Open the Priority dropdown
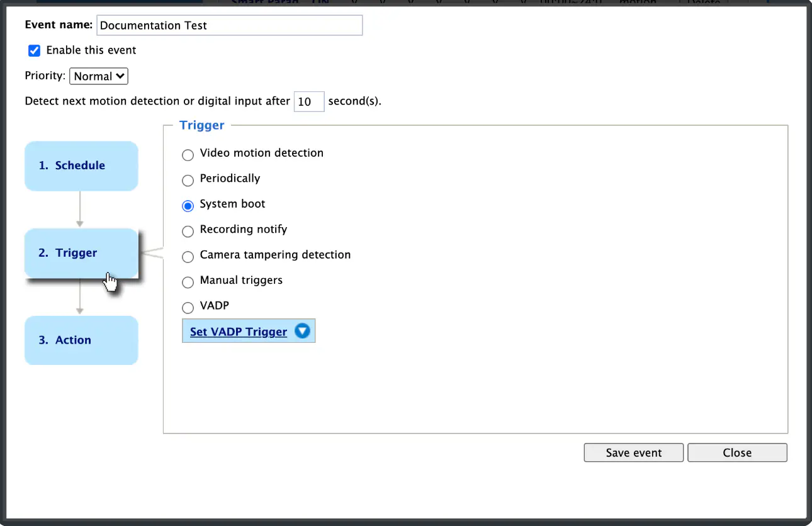This screenshot has width=812, height=526. coord(99,76)
